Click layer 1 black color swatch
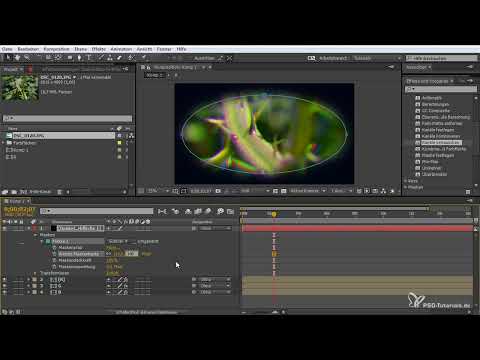Screen dimensions: 480x360 pos(53,228)
